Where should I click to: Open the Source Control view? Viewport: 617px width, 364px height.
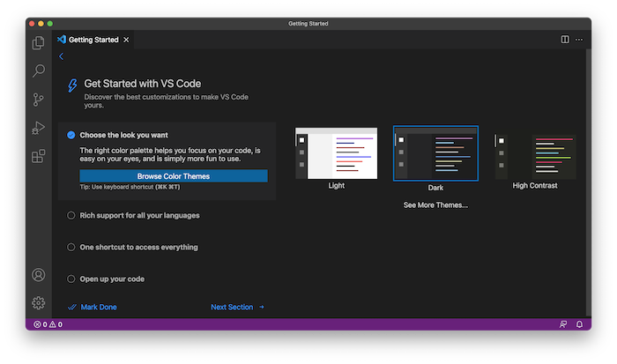click(38, 100)
